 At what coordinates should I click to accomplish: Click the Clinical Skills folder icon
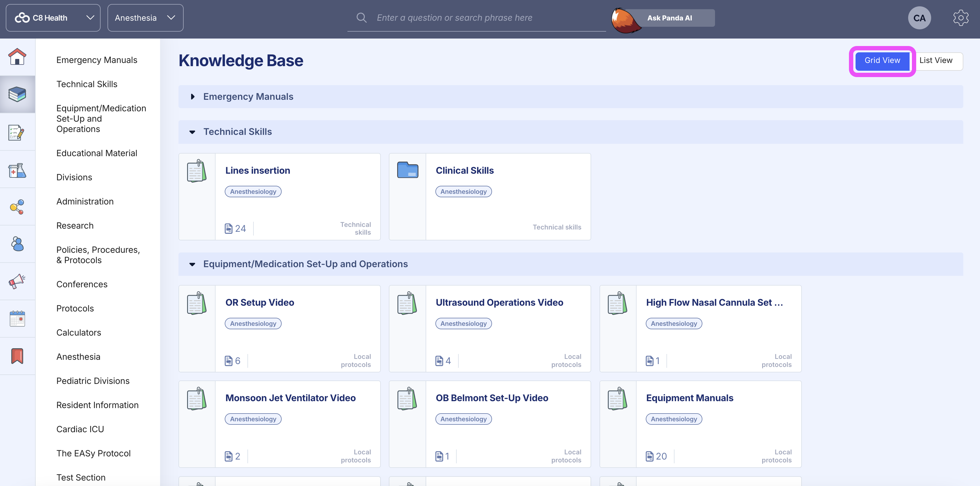point(408,170)
